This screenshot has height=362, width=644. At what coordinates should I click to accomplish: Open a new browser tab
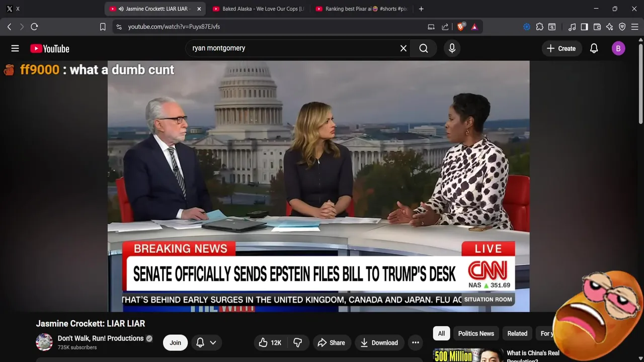coord(421,9)
